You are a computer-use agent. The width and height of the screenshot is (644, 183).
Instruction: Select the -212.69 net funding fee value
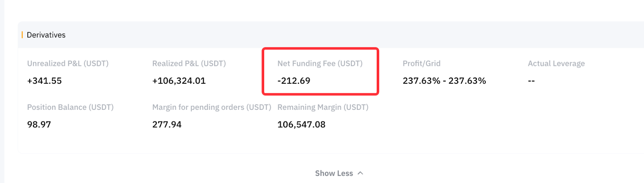[294, 81]
